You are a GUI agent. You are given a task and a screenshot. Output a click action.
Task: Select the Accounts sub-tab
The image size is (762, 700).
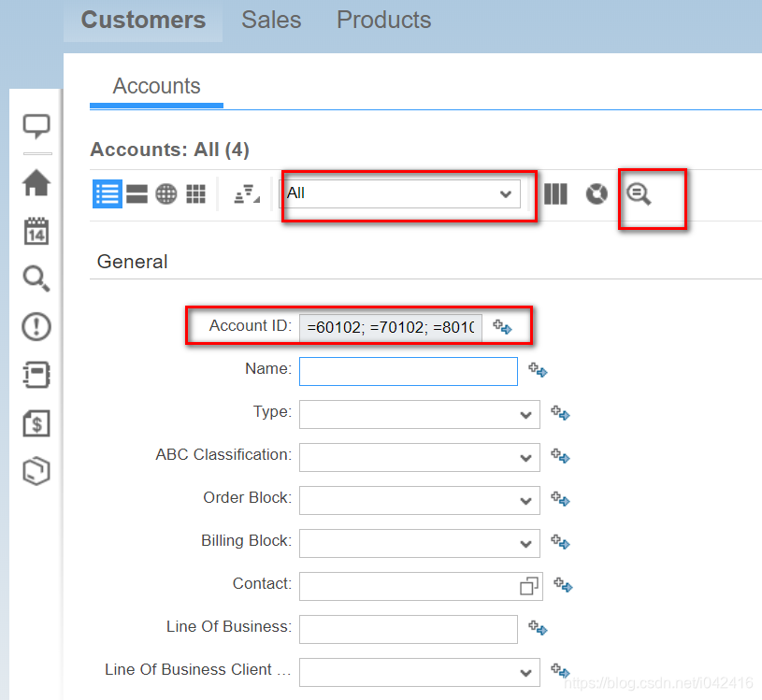156,87
